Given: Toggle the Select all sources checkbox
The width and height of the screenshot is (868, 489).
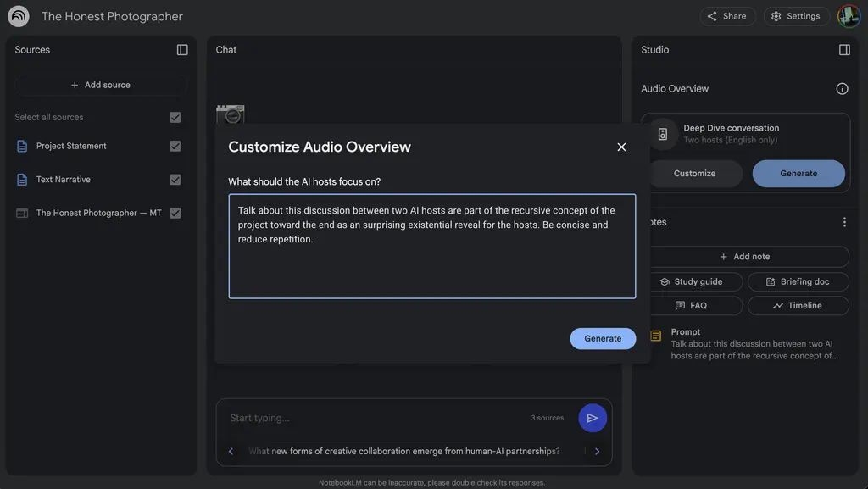Looking at the screenshot, I should pyautogui.click(x=175, y=117).
